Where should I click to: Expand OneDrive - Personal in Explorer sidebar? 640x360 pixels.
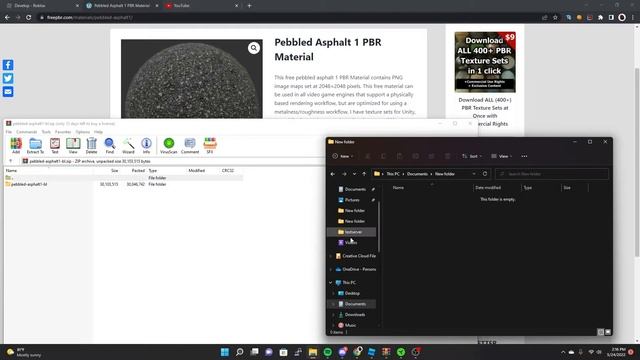331,269
